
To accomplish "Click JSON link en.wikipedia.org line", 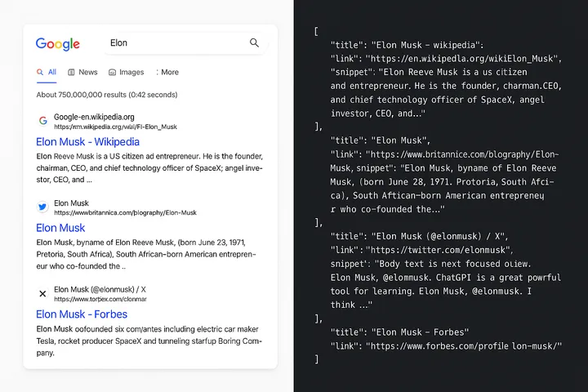I will click(446, 59).
